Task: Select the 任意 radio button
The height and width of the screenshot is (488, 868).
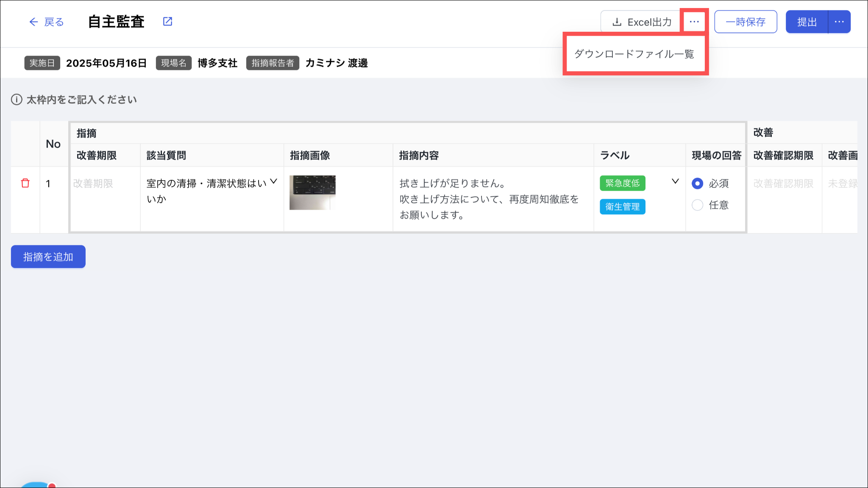Action: point(697,205)
